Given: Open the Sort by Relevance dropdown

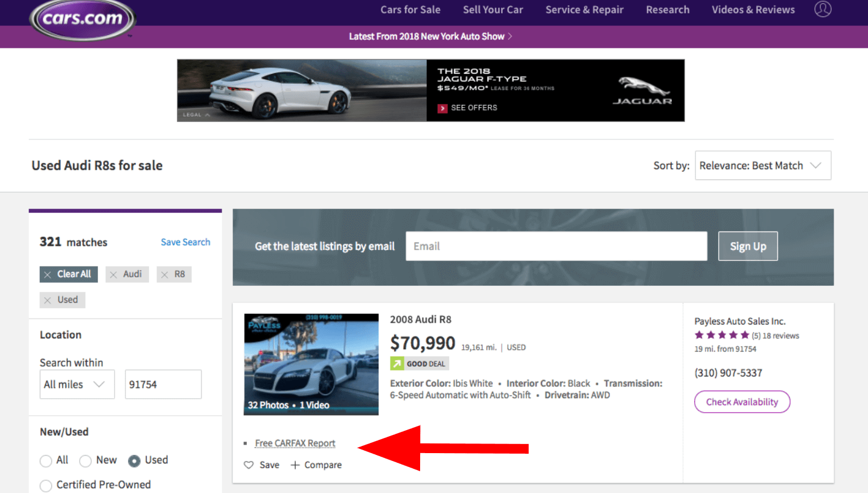Looking at the screenshot, I should coord(763,166).
